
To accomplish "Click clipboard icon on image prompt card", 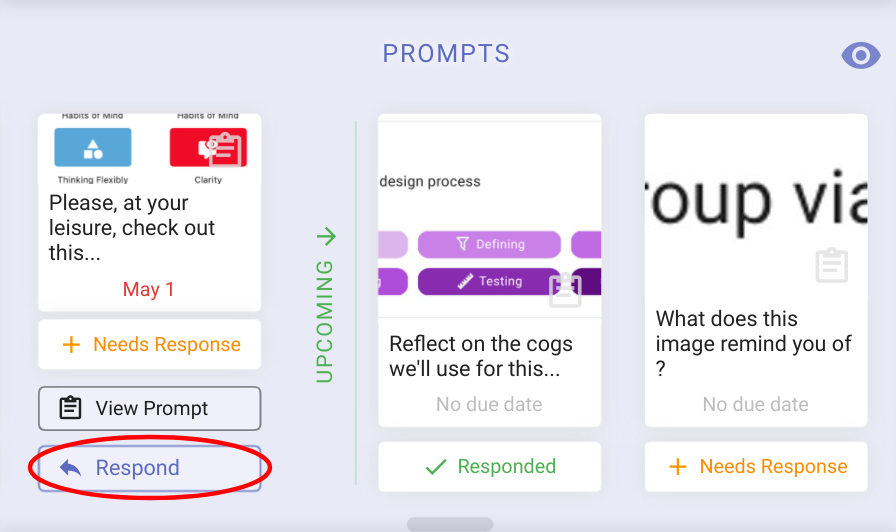I will tap(831, 265).
